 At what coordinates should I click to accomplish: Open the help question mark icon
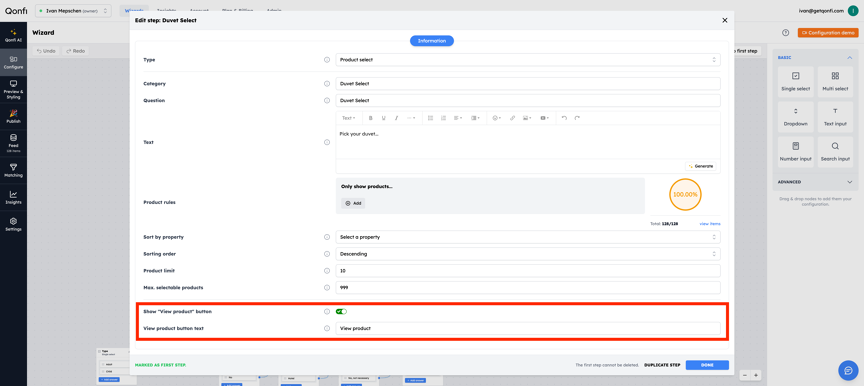point(785,33)
